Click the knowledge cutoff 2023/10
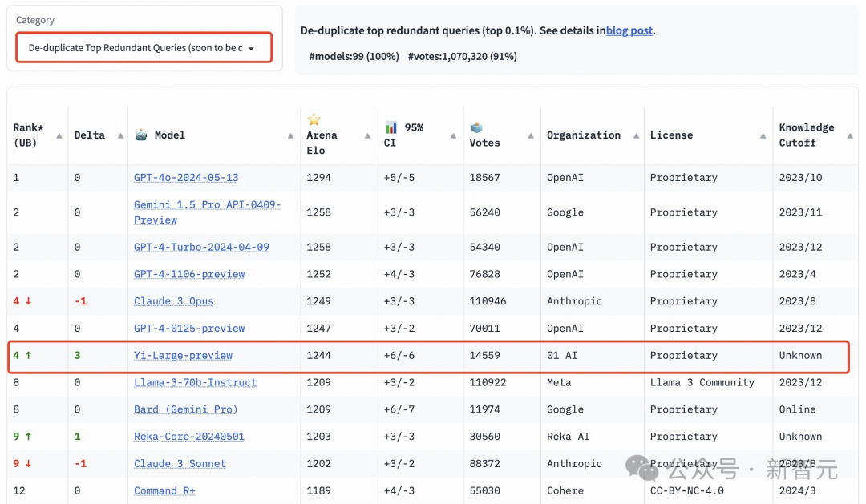The image size is (866, 504). tap(800, 178)
